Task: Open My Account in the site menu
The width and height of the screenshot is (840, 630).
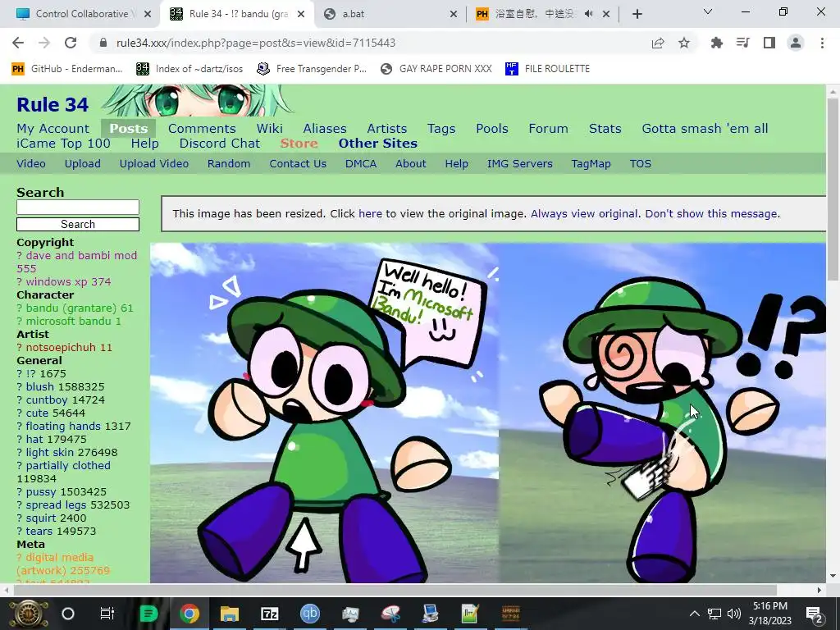Action: (53, 129)
